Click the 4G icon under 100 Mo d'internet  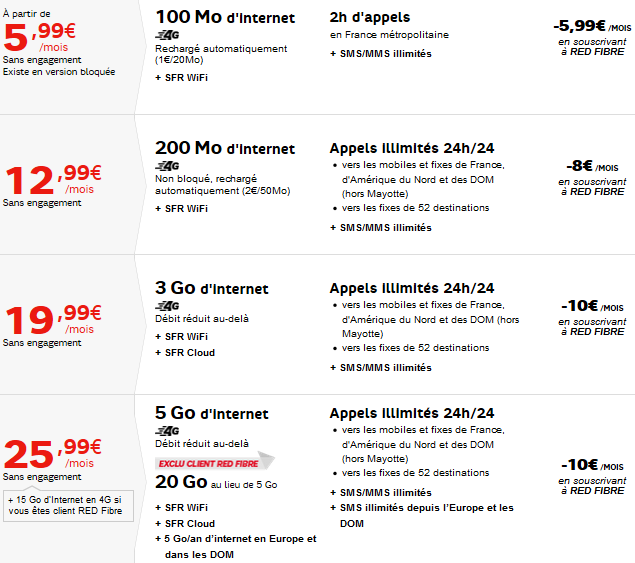pos(167,36)
